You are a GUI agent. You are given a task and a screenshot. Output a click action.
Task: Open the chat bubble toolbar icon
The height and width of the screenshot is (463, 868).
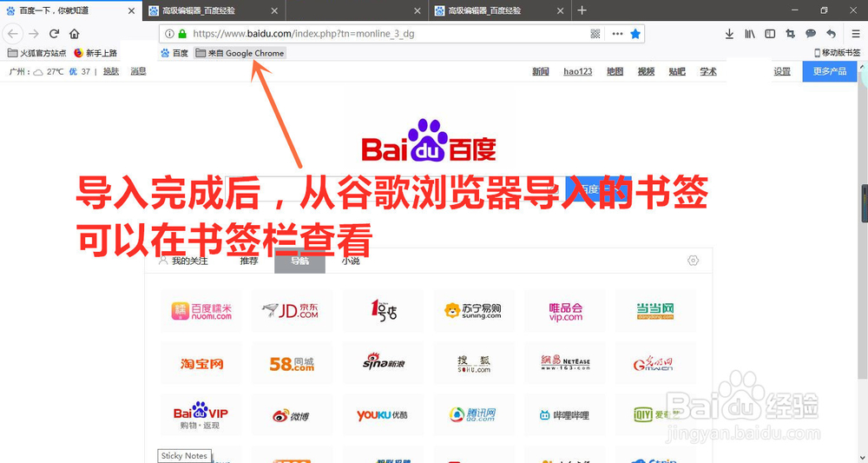[x=811, y=34]
